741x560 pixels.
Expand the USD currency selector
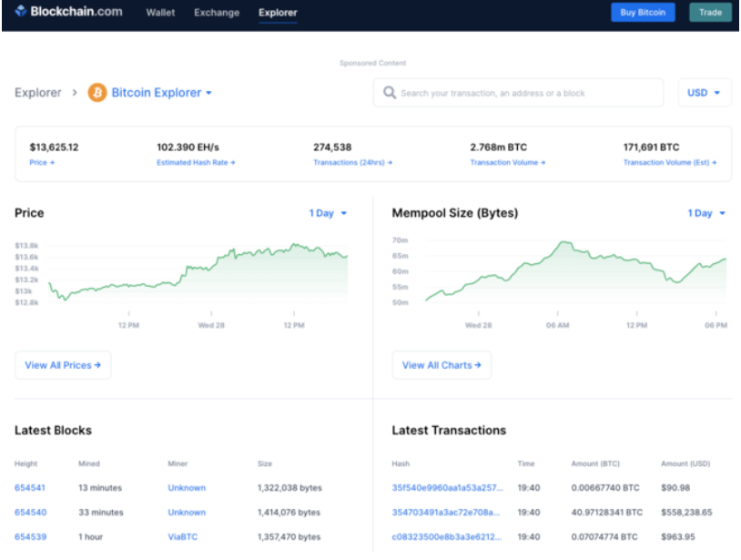point(704,93)
